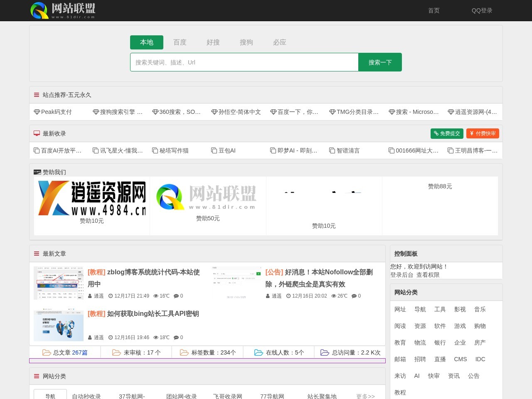Click the search keyword input field

click(x=244, y=62)
